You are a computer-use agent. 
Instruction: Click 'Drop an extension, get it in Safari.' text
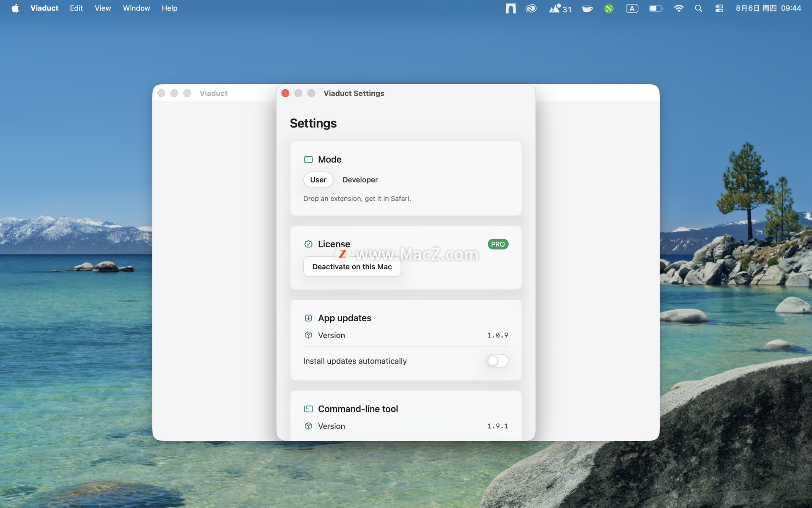pyautogui.click(x=357, y=199)
